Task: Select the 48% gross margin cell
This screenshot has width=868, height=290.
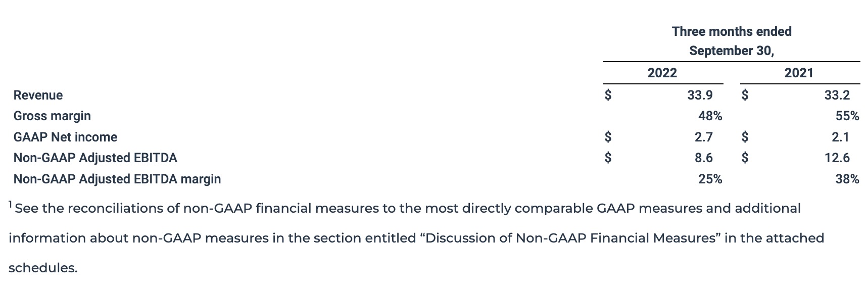Action: [x=710, y=116]
